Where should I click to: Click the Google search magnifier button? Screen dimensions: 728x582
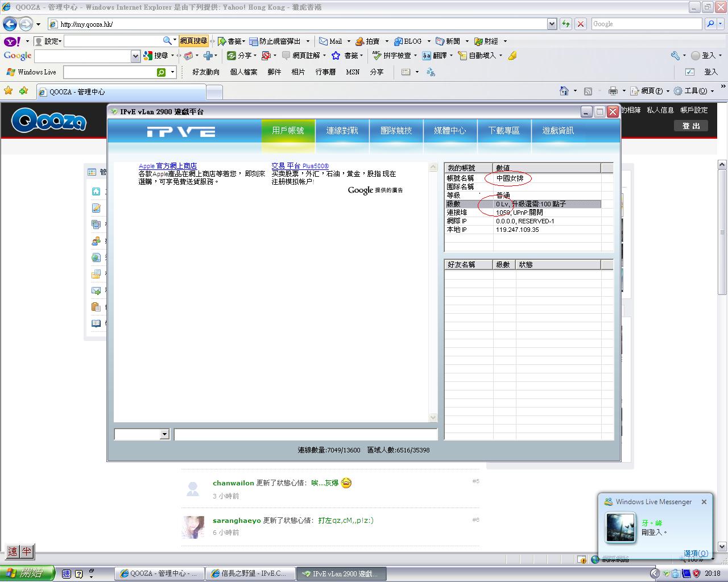click(x=710, y=24)
